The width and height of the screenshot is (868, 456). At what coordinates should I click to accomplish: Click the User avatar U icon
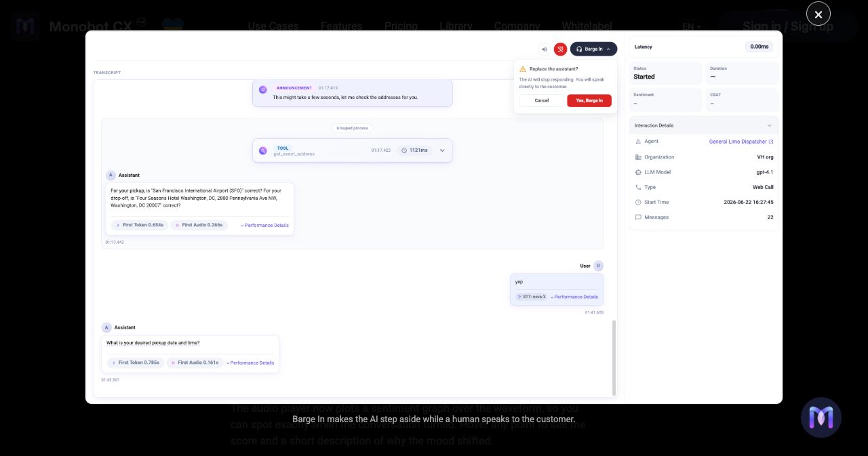[597, 266]
